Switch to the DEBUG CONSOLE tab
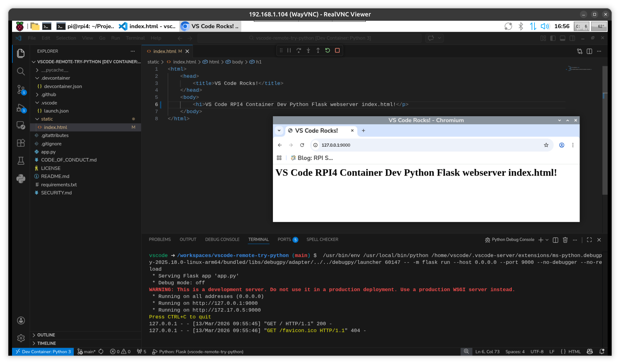Image resolution: width=620 pixels, height=364 pixels. coord(222,239)
